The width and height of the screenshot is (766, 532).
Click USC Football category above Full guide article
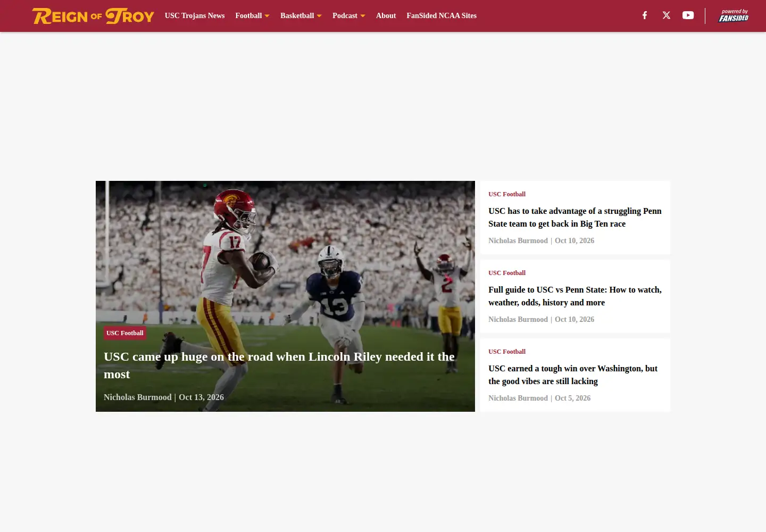click(507, 273)
